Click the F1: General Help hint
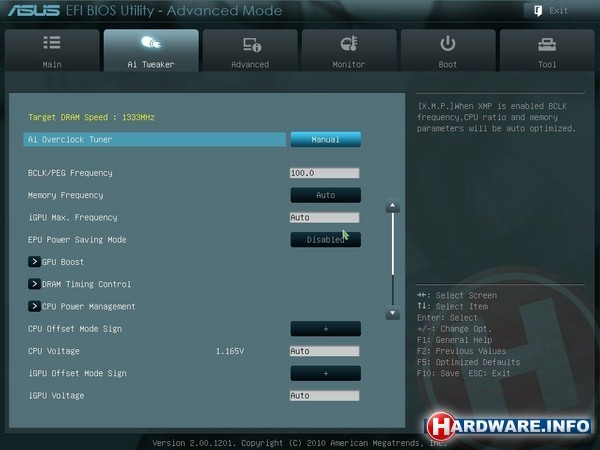The height and width of the screenshot is (450, 600). coord(455,340)
